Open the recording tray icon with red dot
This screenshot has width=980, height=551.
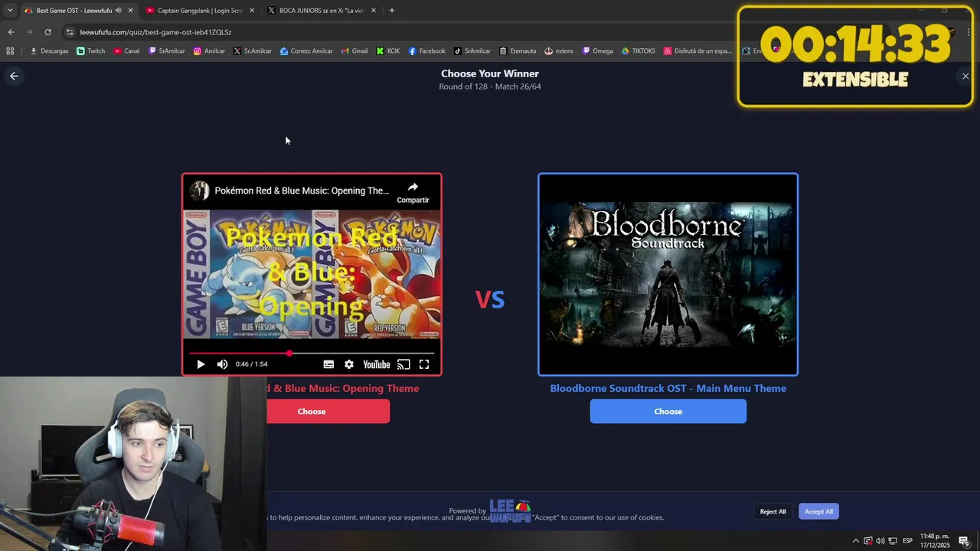(868, 541)
